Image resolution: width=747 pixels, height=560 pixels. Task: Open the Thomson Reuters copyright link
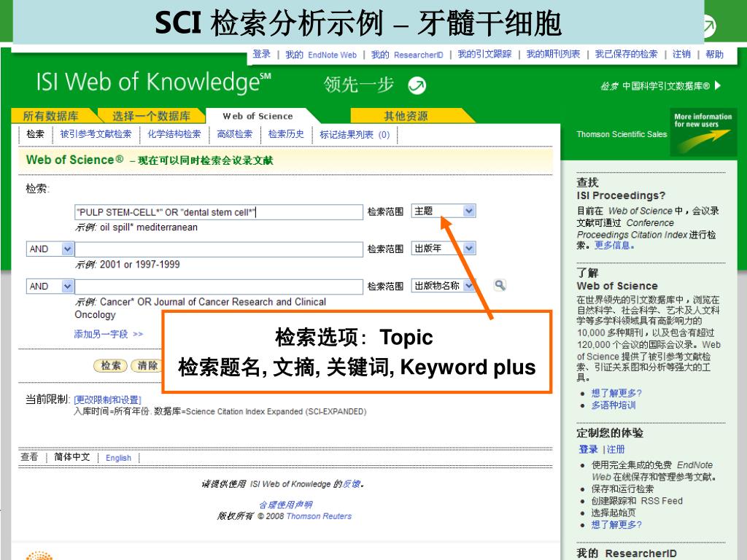click(319, 516)
